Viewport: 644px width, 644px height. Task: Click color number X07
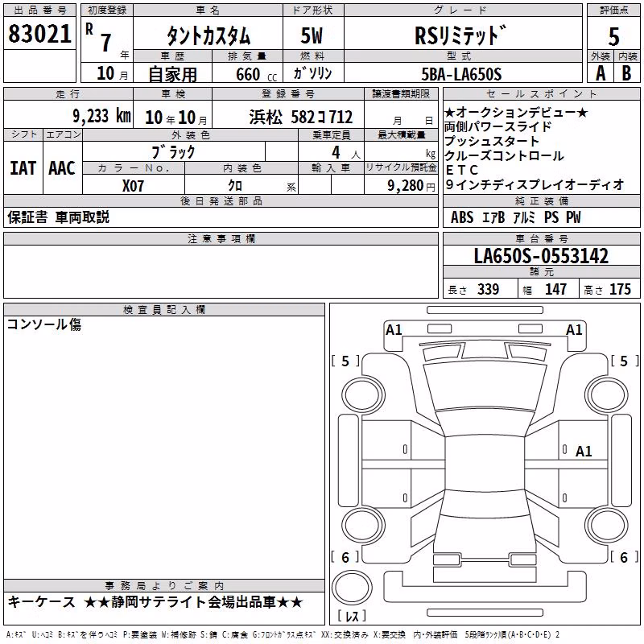coord(133,186)
